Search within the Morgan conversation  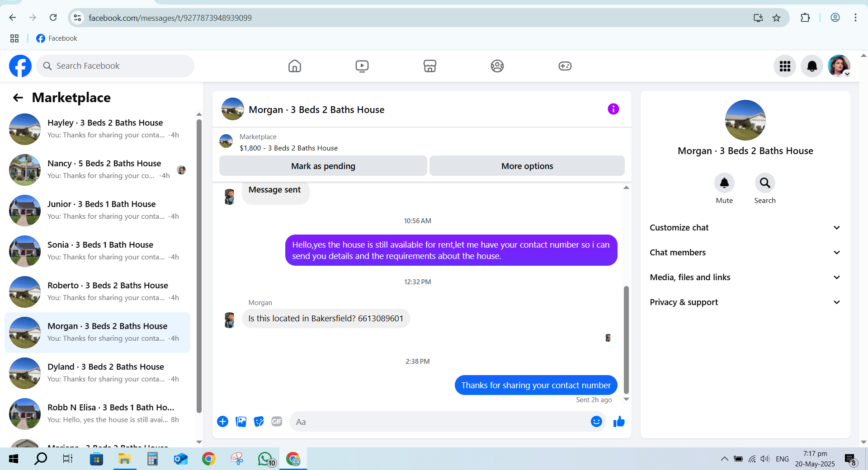click(x=765, y=183)
